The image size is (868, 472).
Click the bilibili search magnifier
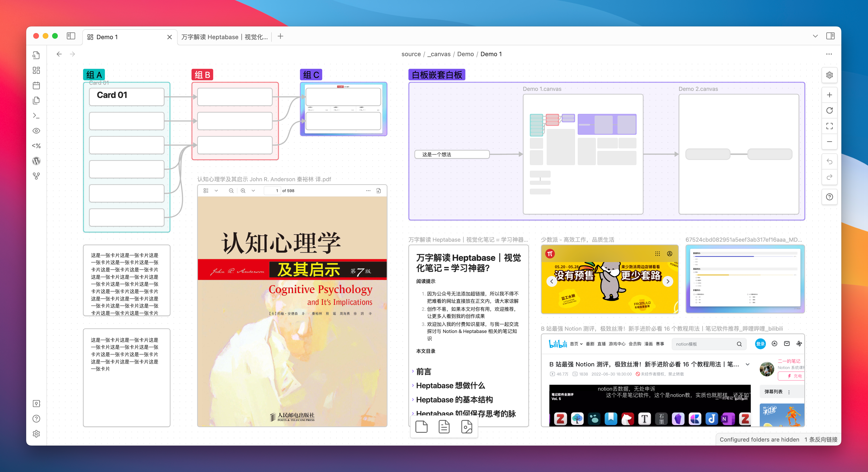tap(739, 344)
